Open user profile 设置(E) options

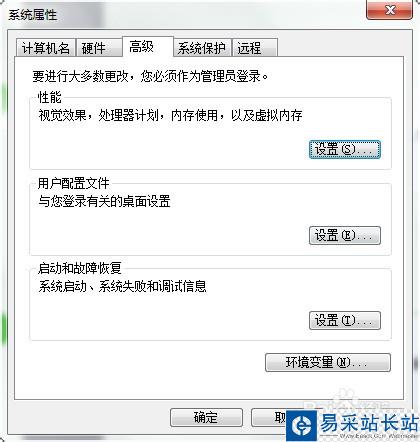345,235
